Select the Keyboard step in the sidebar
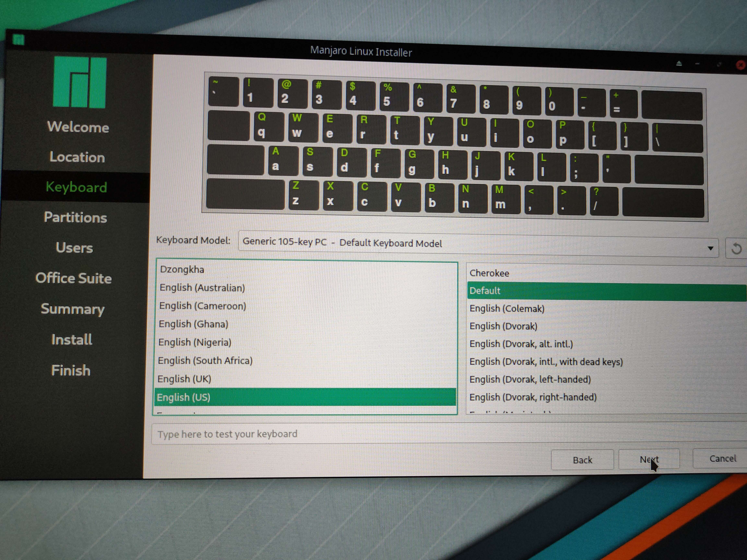This screenshot has width=747, height=560. pos(76,187)
